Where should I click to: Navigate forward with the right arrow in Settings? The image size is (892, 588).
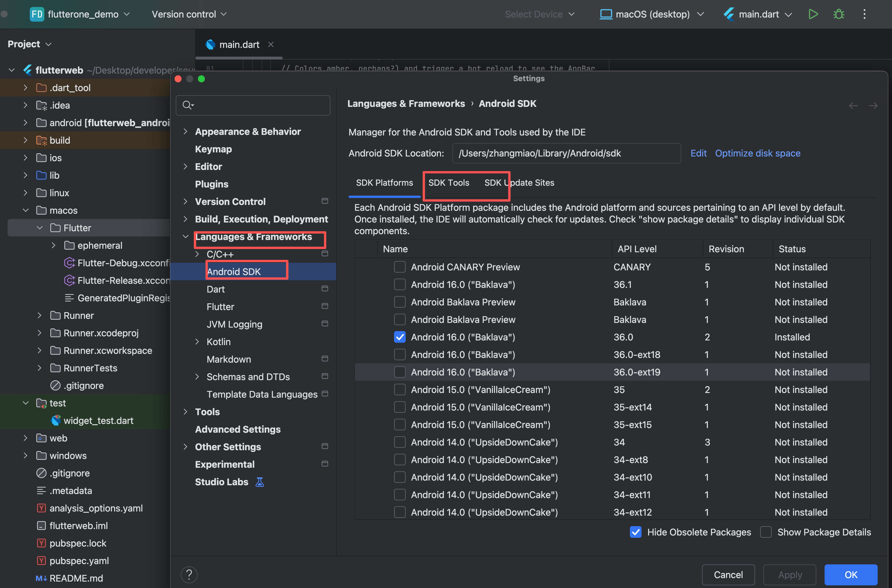point(873,106)
